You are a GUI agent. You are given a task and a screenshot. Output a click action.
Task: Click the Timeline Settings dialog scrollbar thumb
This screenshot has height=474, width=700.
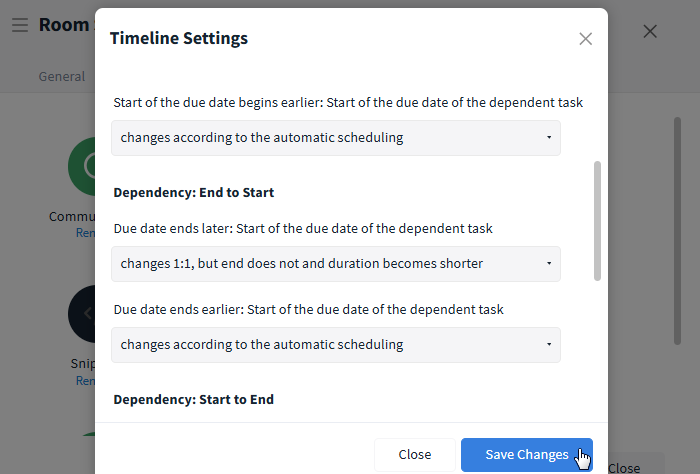tap(597, 221)
